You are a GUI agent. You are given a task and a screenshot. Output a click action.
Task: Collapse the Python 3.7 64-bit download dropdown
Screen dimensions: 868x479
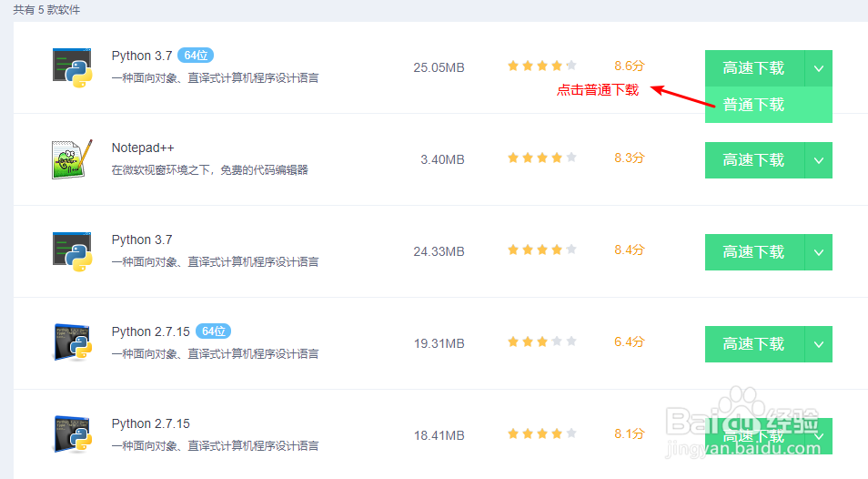point(818,68)
